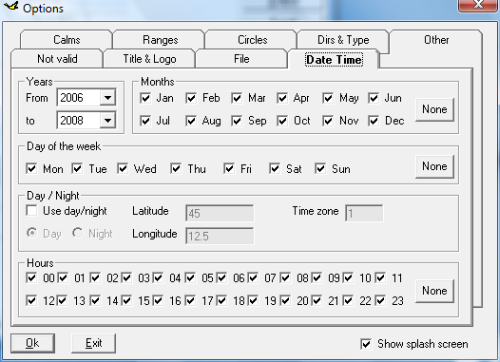Toggle the Sat day checkbox
500x362 pixels.
pyautogui.click(x=274, y=169)
